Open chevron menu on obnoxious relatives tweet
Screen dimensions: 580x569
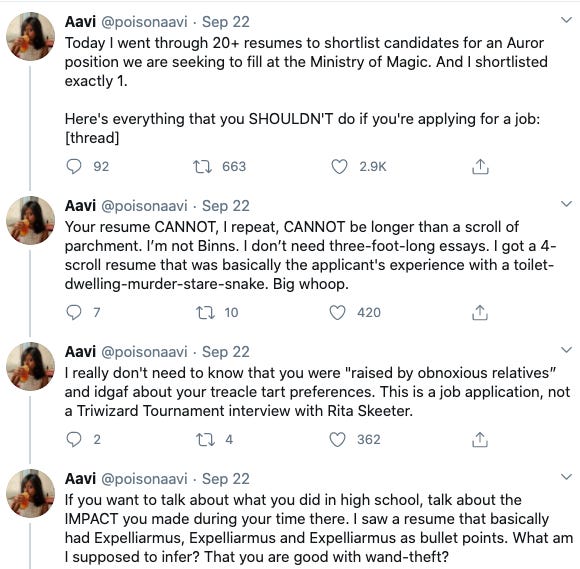pos(566,350)
